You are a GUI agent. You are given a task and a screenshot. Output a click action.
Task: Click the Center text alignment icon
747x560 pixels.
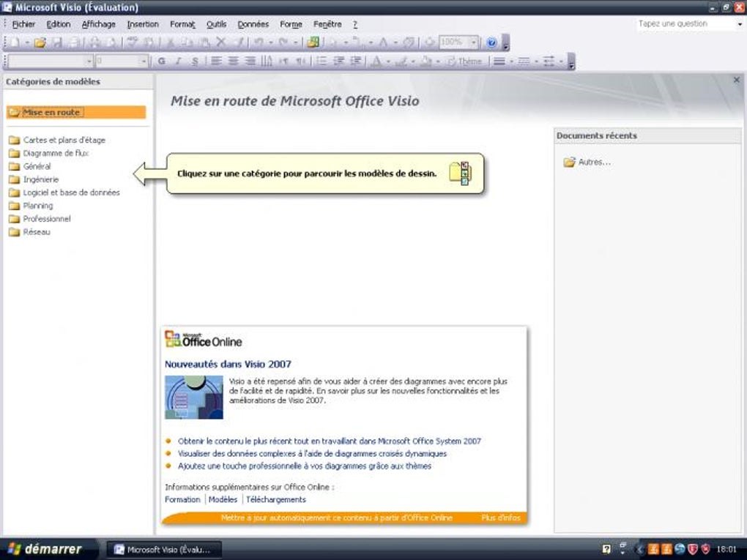point(233,61)
